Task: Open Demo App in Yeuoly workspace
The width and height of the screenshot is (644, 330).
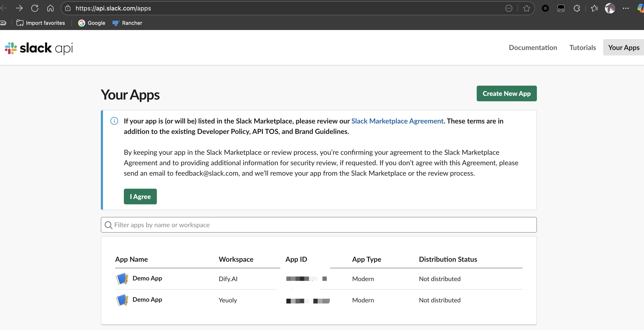Action: 147,300
